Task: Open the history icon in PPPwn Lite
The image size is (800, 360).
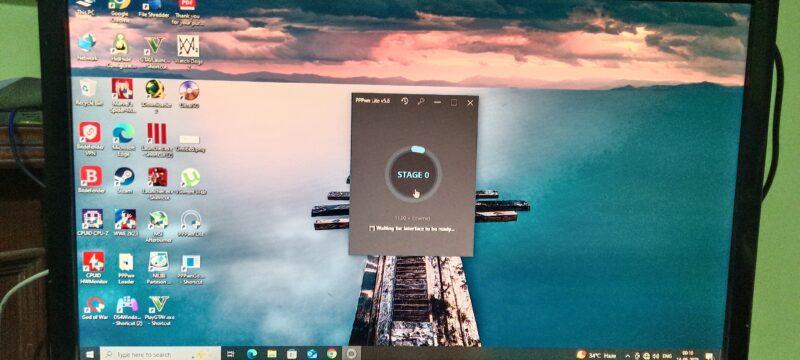Action: tap(405, 101)
